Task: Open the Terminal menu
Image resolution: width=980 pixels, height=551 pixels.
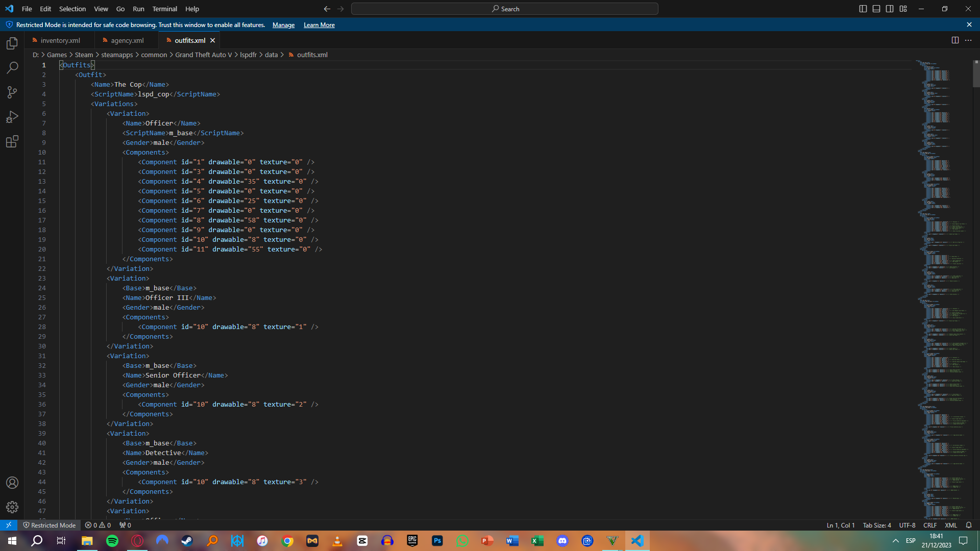Action: (x=164, y=9)
